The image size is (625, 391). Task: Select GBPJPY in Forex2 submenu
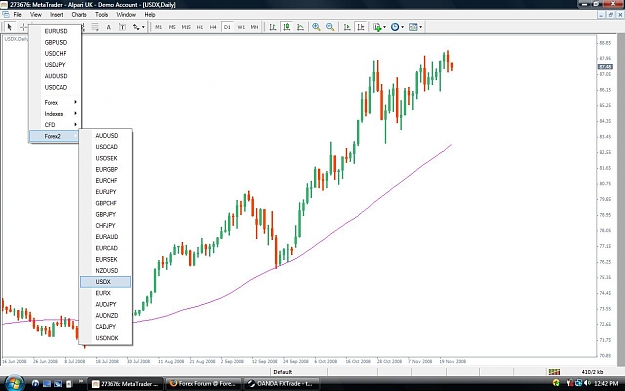coord(106,214)
